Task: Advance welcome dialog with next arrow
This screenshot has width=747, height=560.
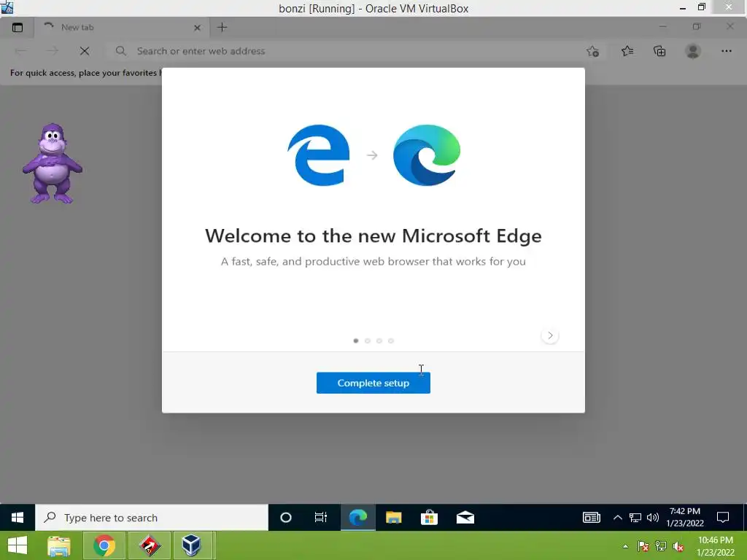Action: point(550,335)
